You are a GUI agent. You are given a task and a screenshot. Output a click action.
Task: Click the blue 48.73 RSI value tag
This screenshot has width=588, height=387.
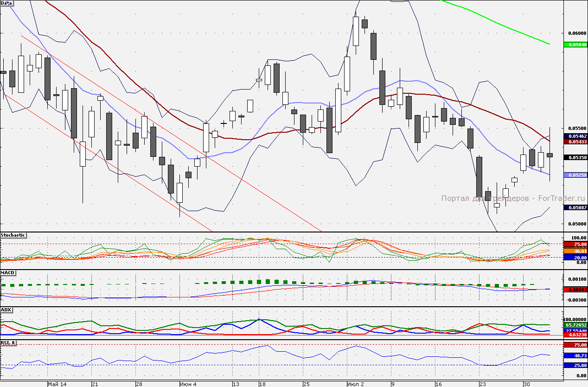[x=575, y=355]
